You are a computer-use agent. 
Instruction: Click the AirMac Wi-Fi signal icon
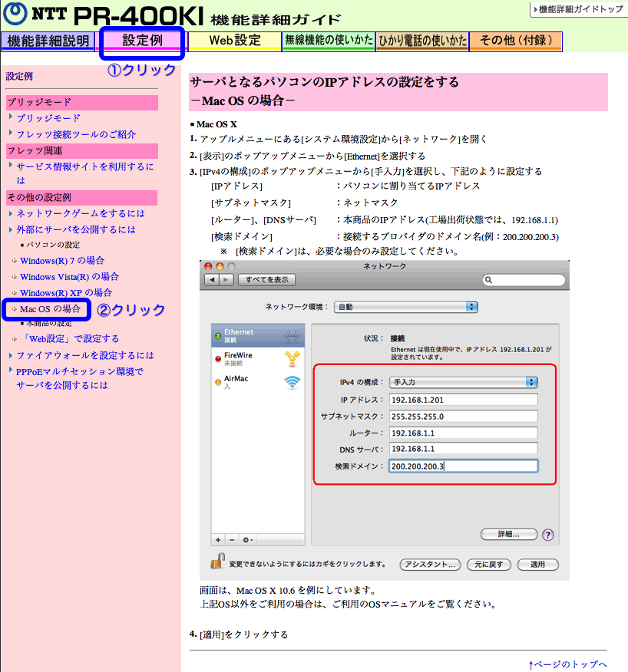(293, 382)
